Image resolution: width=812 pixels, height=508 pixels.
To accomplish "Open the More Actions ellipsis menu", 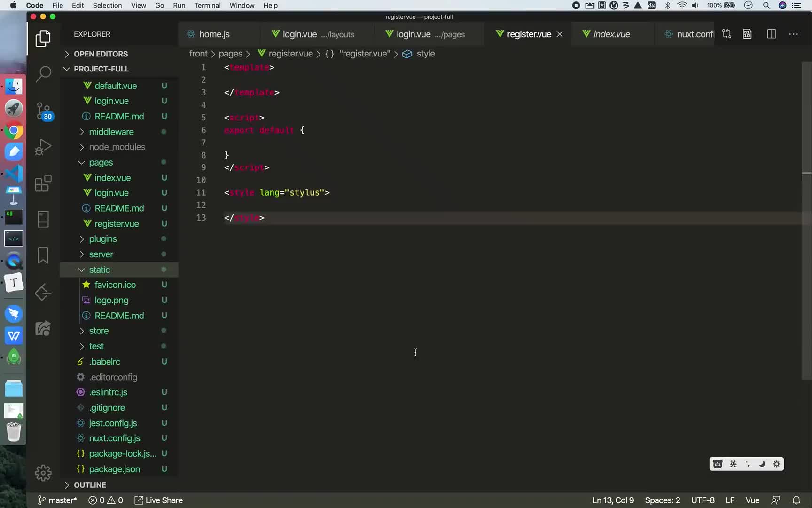I will (794, 34).
